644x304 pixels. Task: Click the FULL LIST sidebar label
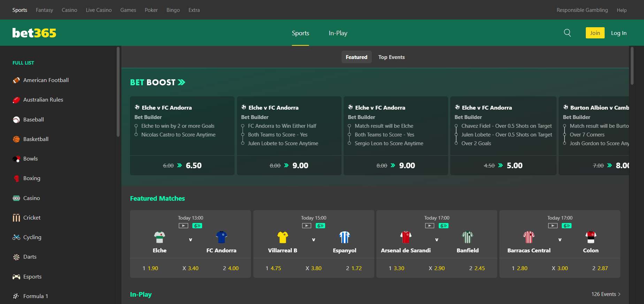click(x=23, y=63)
